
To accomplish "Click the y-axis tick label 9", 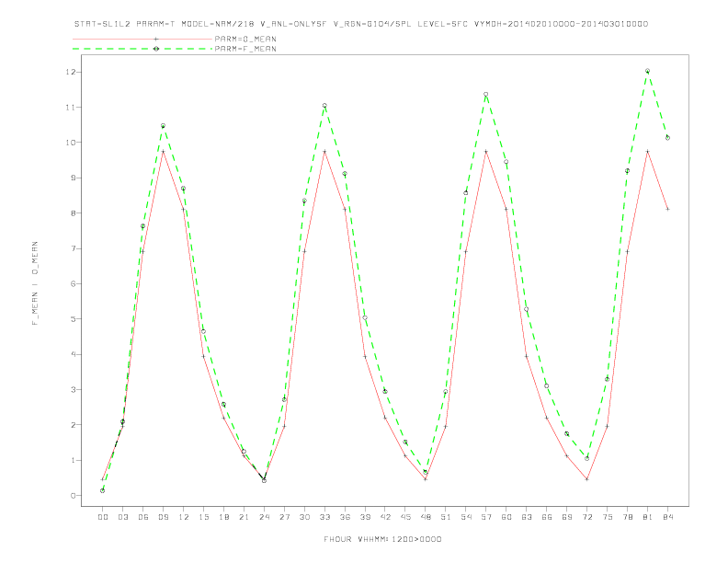I will 73,178.
